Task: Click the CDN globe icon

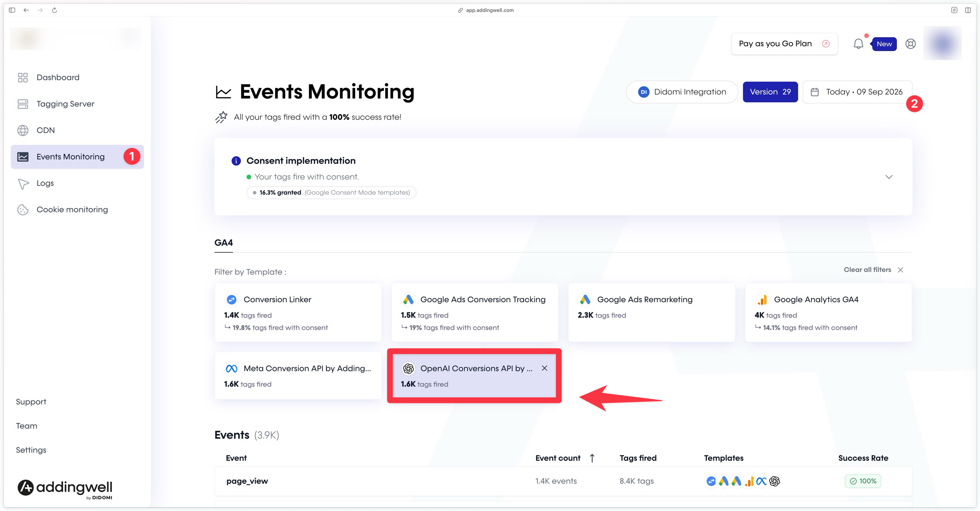Action: point(23,130)
